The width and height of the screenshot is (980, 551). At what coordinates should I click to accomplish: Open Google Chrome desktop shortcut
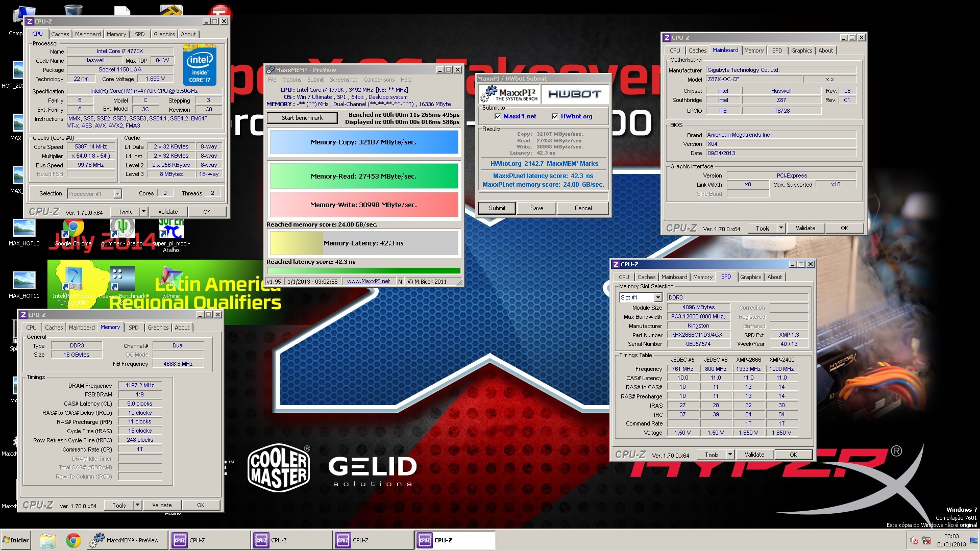coord(73,234)
